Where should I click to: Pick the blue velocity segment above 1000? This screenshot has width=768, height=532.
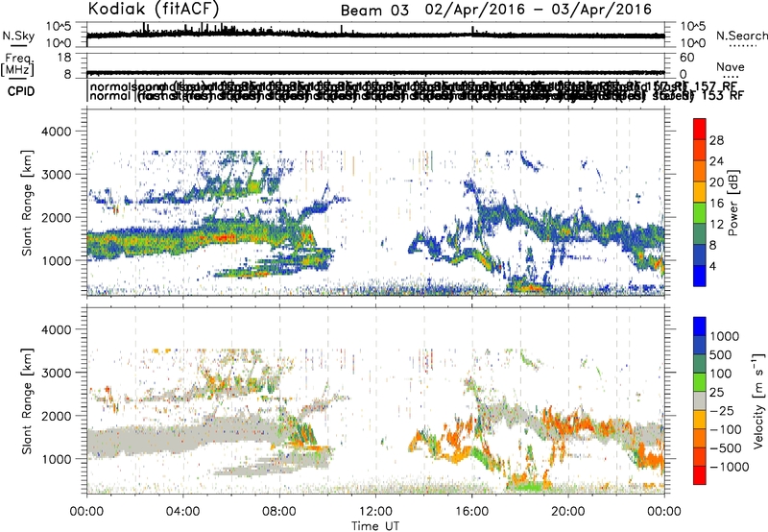click(700, 326)
